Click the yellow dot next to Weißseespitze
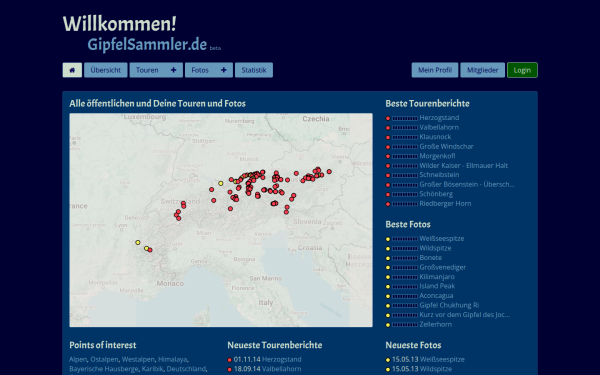 click(x=388, y=239)
